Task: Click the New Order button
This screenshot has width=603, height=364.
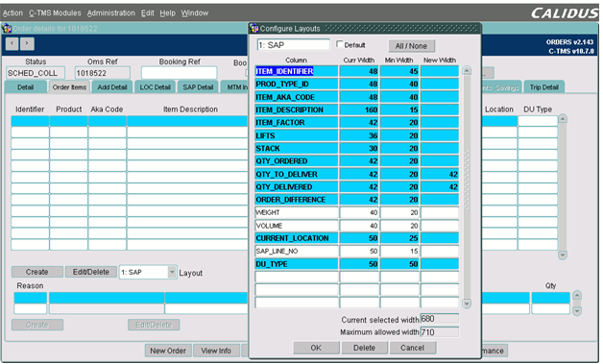Action: click(x=168, y=351)
